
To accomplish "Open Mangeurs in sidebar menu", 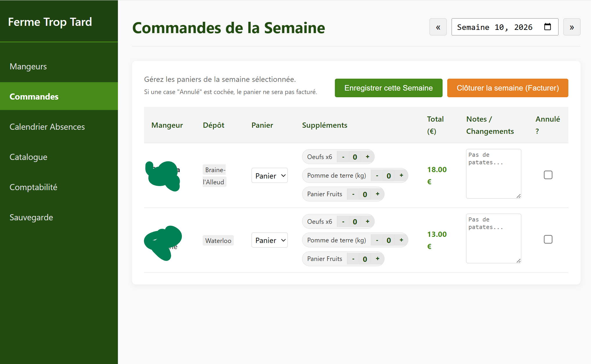I will click(x=28, y=66).
